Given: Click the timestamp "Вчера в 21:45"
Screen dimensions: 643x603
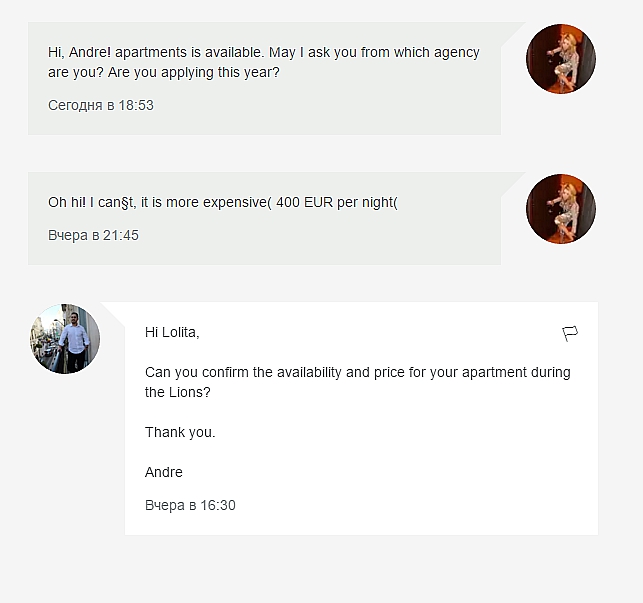Looking at the screenshot, I should [93, 235].
